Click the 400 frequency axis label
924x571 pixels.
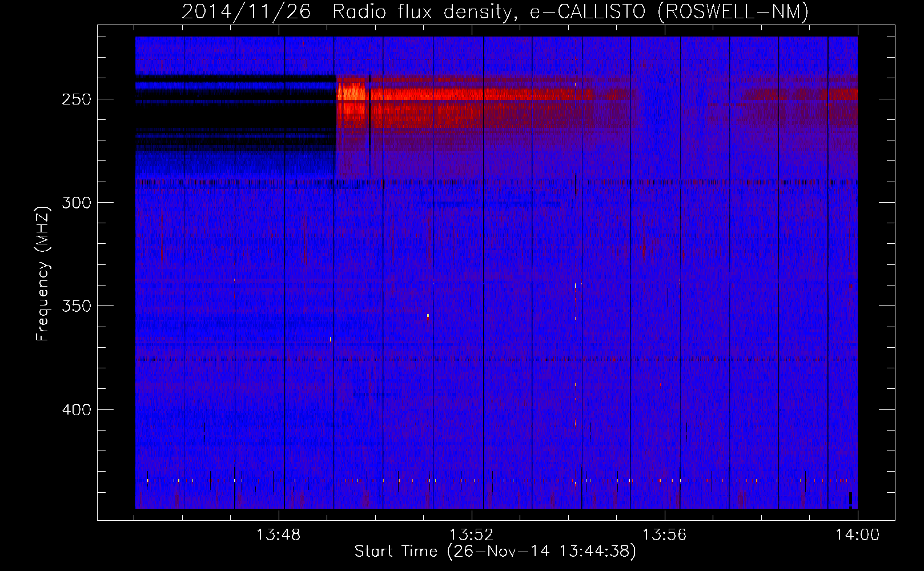(77, 410)
